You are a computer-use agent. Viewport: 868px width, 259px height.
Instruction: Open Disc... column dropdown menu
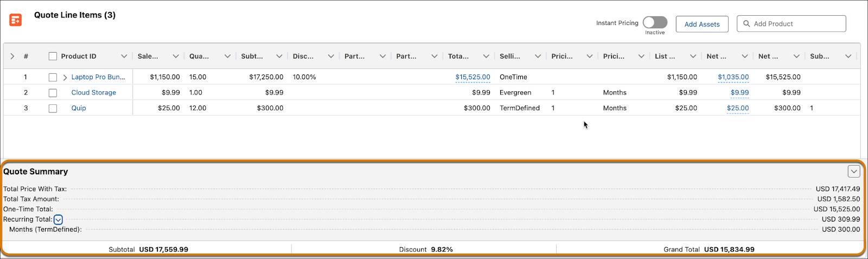(331, 56)
